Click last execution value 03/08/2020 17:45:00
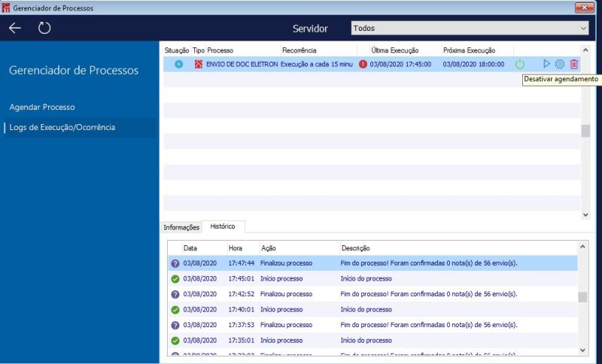The width and height of the screenshot is (602, 364). click(400, 64)
